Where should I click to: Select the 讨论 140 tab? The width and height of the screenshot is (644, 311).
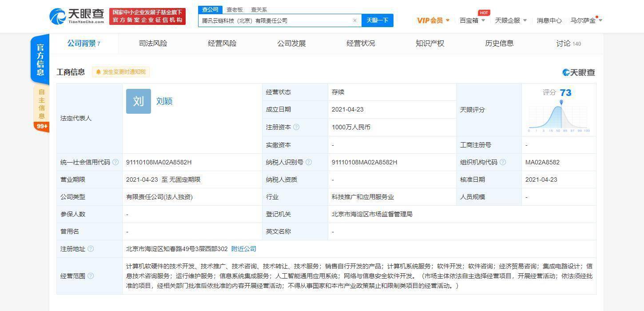(568, 44)
